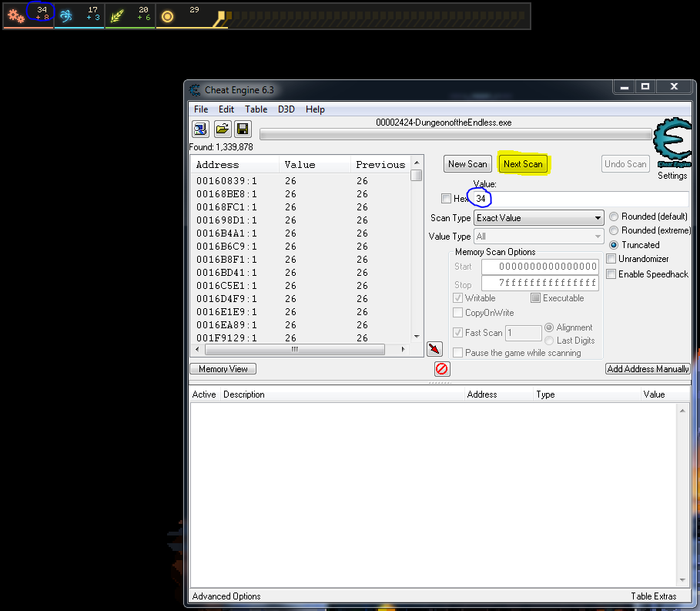Click the open folder load table icon
Screen dimensions: 700x611
[223, 129]
